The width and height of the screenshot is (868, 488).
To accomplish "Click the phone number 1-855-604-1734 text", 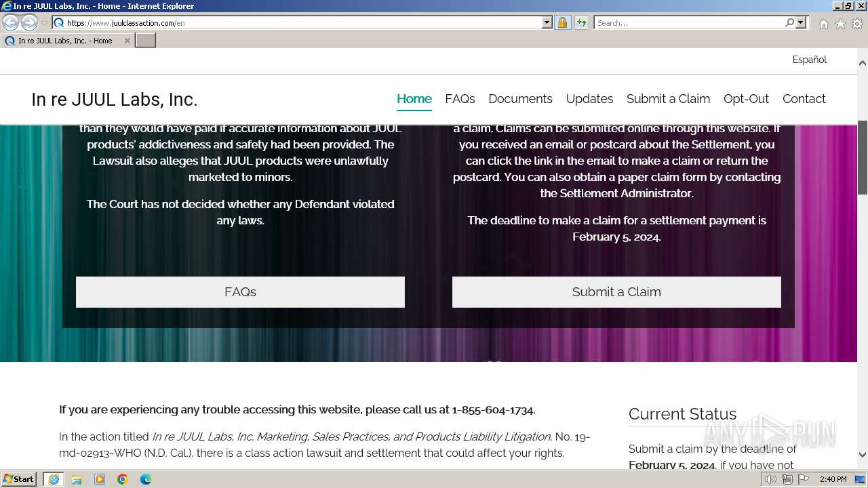I will tap(493, 410).
